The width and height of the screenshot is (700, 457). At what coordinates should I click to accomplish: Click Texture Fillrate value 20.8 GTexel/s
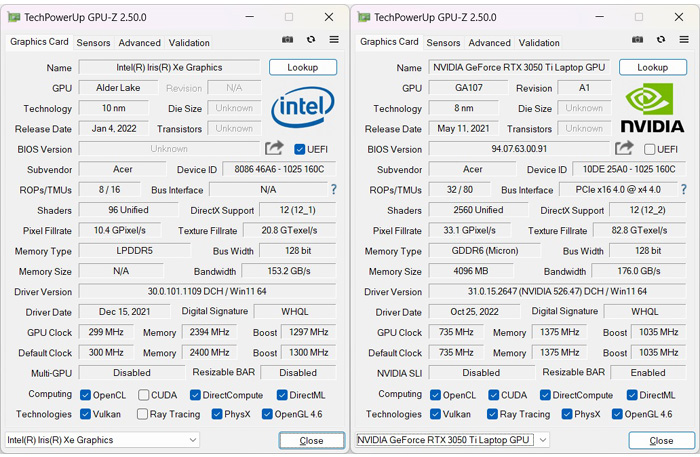tap(290, 230)
